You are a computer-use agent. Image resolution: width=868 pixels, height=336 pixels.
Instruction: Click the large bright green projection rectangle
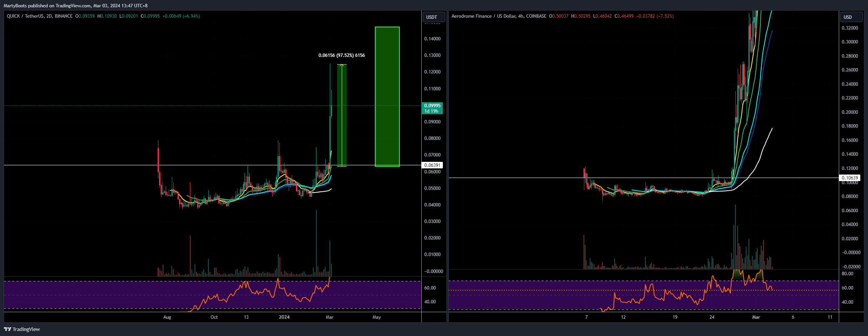pyautogui.click(x=387, y=96)
